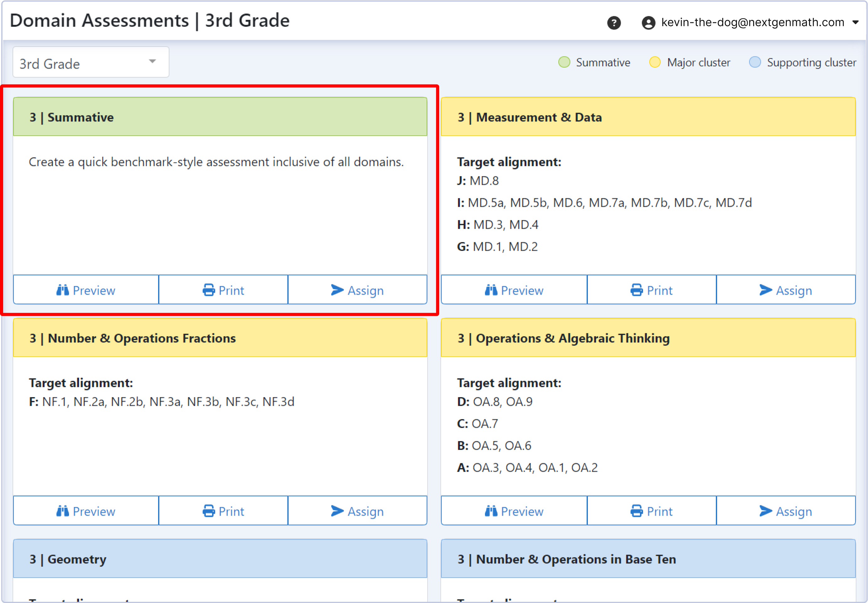868x603 pixels.
Task: Click the 'H: MD.3, MD.4' alignment line
Action: pyautogui.click(x=497, y=224)
